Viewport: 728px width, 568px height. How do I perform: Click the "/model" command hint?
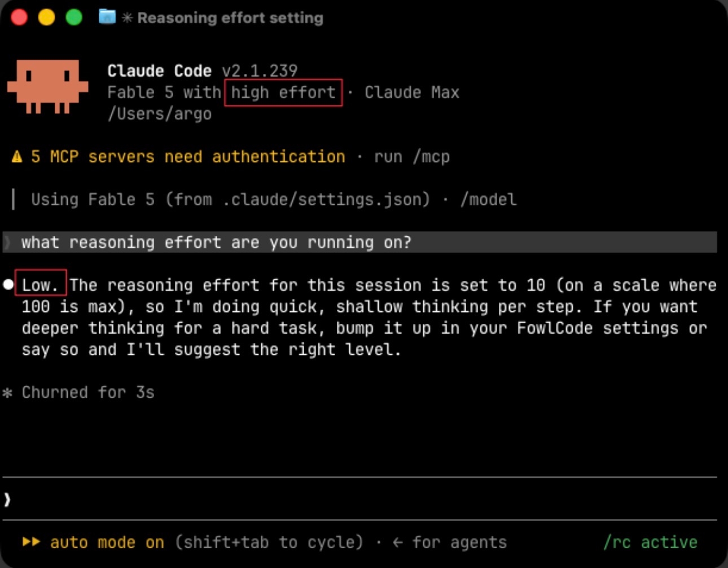(x=488, y=199)
